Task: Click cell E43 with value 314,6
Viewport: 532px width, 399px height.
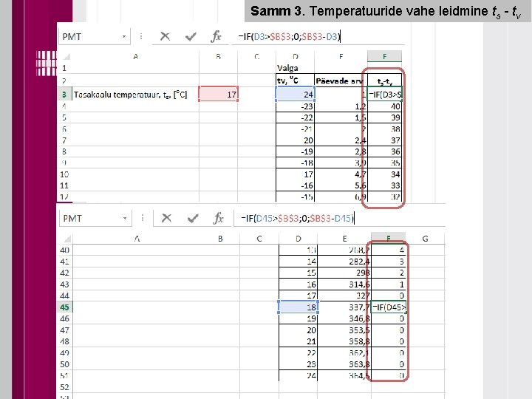Action: [x=344, y=284]
